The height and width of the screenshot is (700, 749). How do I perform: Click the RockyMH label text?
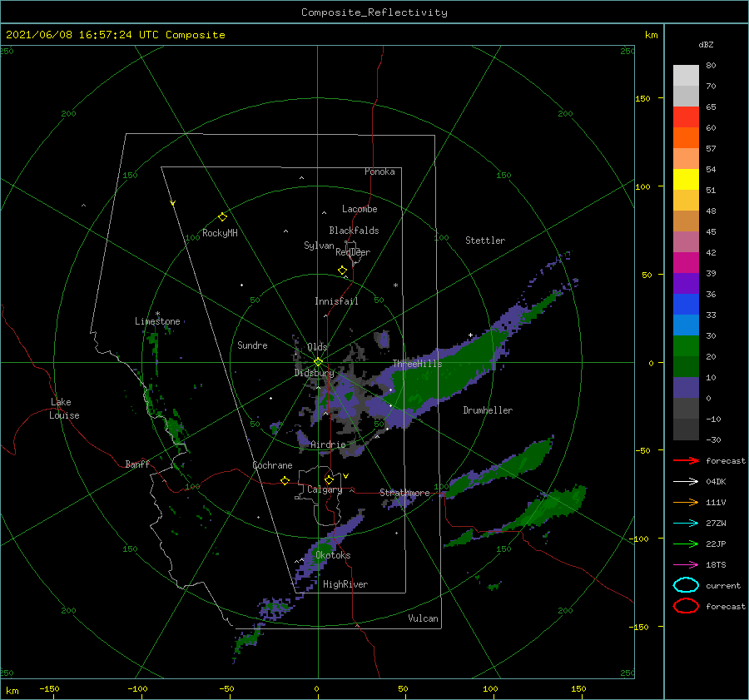point(220,233)
